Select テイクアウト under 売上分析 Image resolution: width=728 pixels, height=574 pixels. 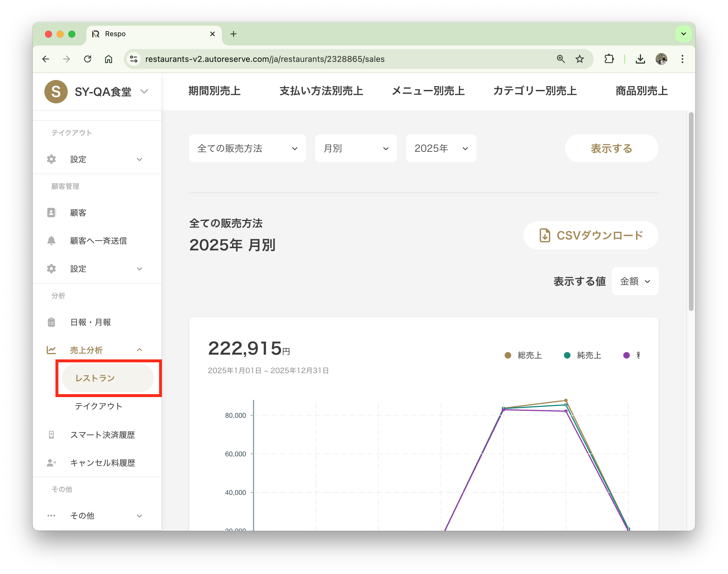click(98, 406)
